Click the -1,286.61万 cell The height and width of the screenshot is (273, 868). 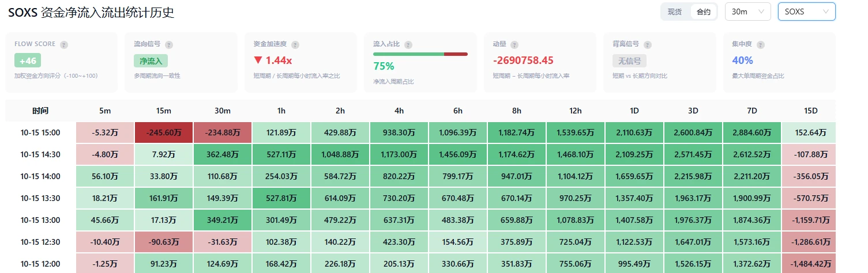pos(809,242)
